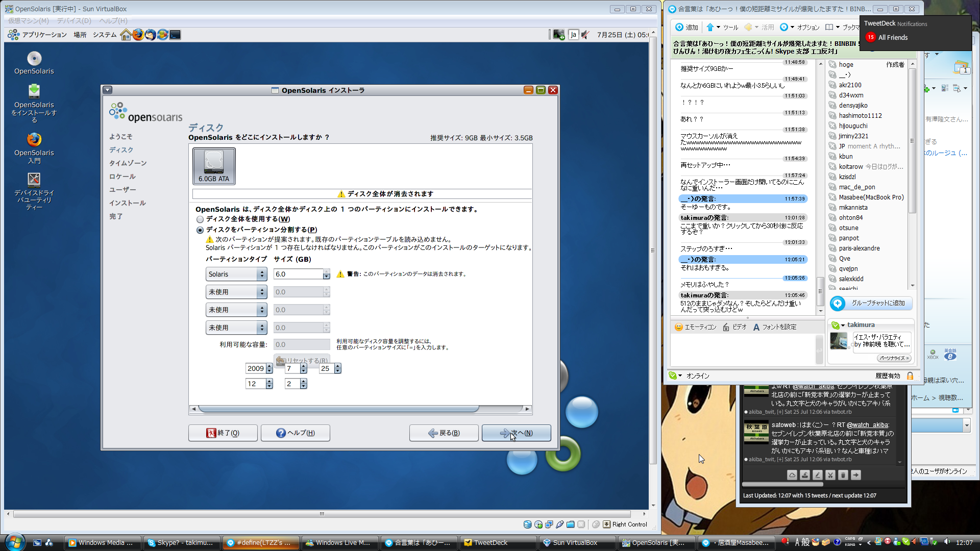
Task: Open the Device Driver Utility desktop icon
Action: coord(34,191)
